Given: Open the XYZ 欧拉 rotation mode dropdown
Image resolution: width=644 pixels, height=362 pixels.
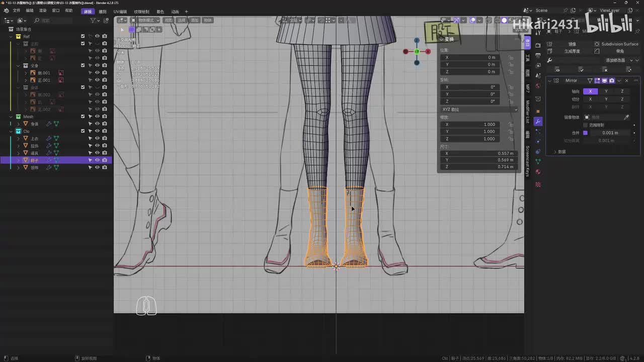Looking at the screenshot, I should tap(479, 109).
